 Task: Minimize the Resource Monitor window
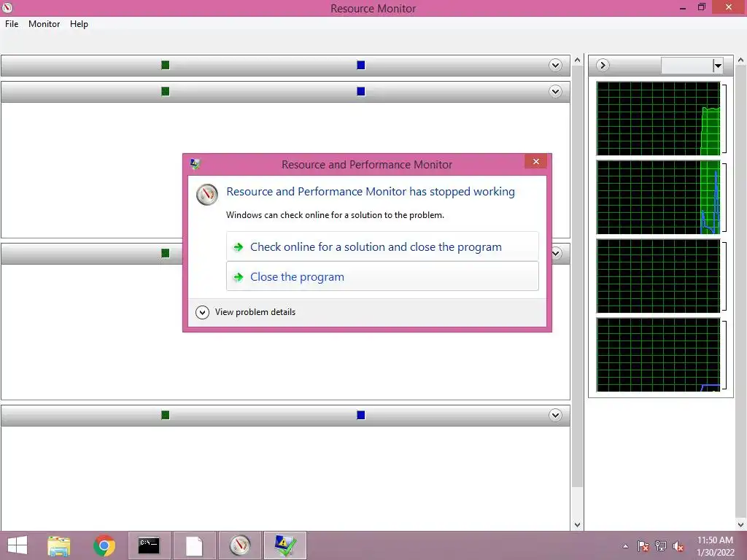point(682,7)
